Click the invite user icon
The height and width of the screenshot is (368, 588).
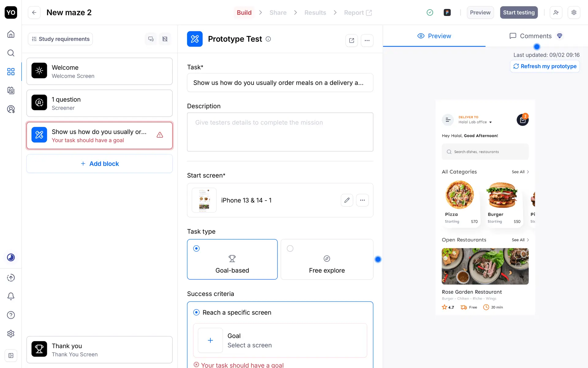click(556, 13)
